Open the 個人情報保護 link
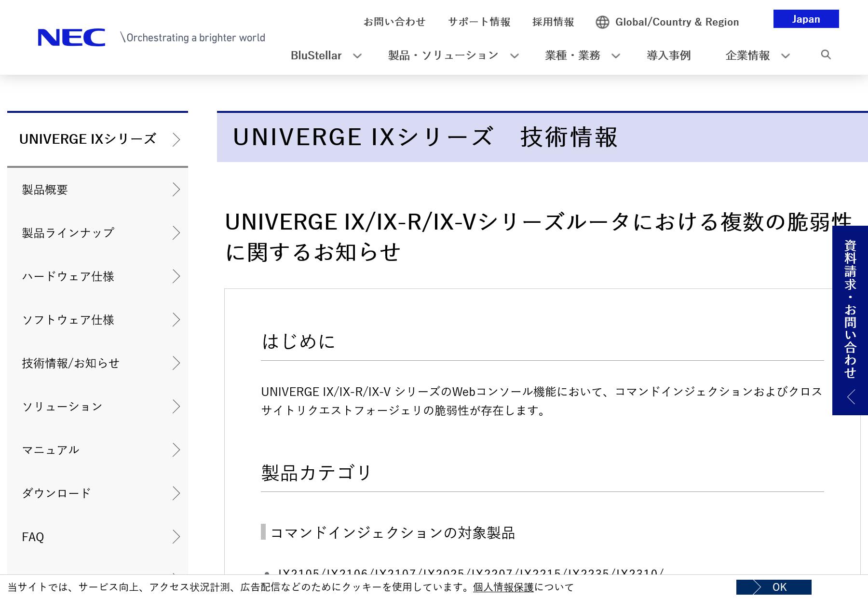 point(503,587)
